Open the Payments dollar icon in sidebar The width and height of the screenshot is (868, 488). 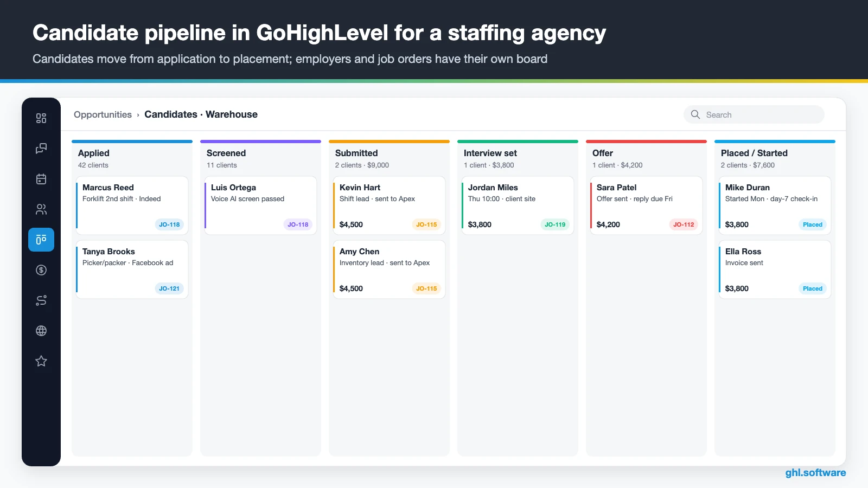pos(41,270)
